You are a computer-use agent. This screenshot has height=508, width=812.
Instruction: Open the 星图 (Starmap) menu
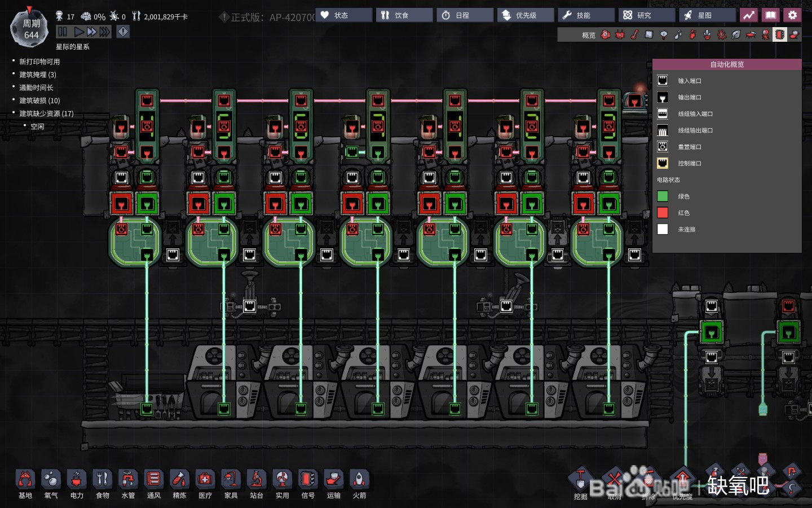pyautogui.click(x=708, y=15)
